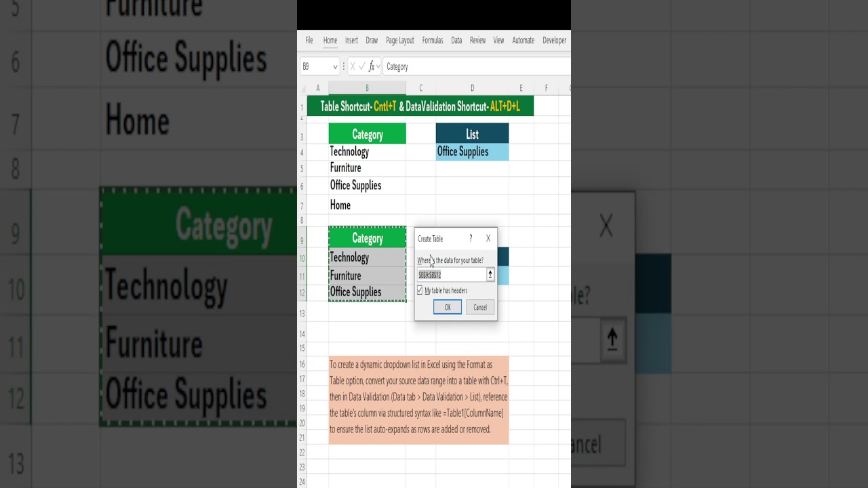Select the Category header cell in row 9
The width and height of the screenshot is (868, 488).
(x=367, y=238)
